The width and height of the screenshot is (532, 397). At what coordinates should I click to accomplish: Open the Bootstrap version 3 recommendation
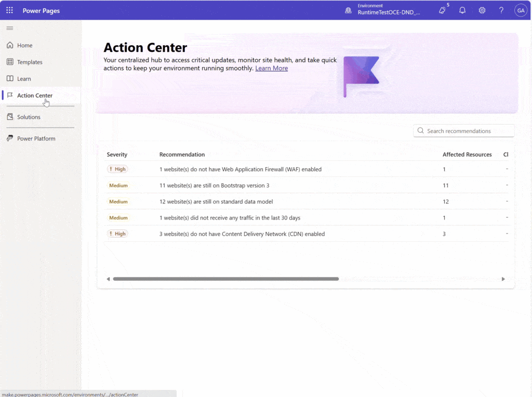215,185
